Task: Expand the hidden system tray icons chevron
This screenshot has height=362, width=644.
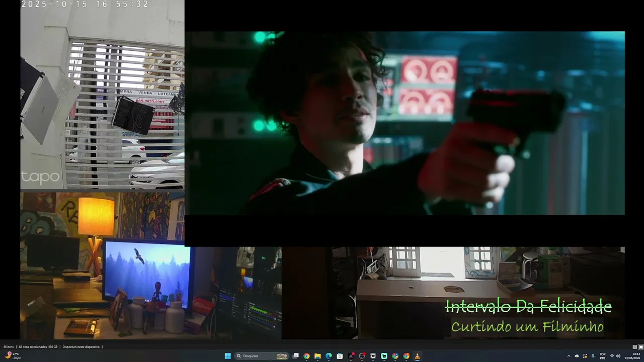Action: [x=569, y=356]
